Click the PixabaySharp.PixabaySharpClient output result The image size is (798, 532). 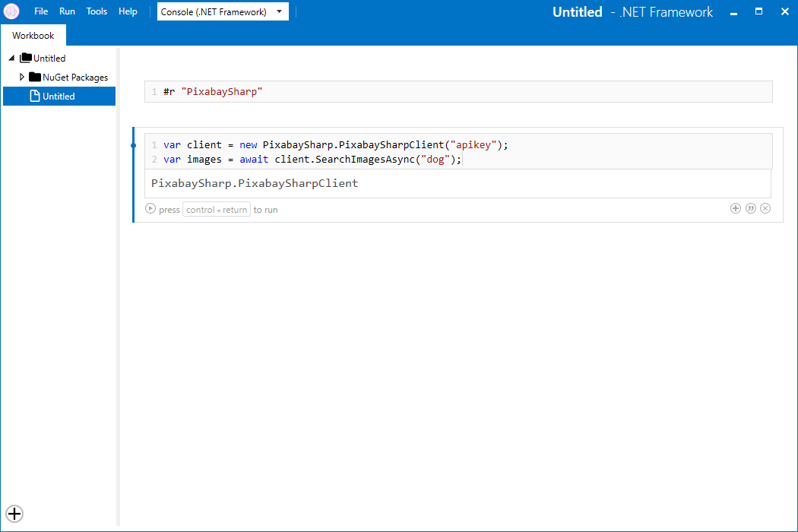tap(255, 183)
